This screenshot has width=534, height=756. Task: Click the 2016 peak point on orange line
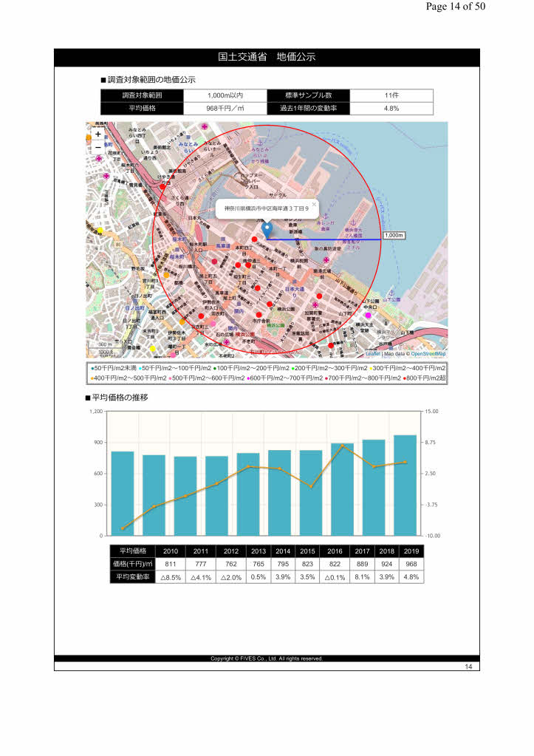tap(342, 446)
